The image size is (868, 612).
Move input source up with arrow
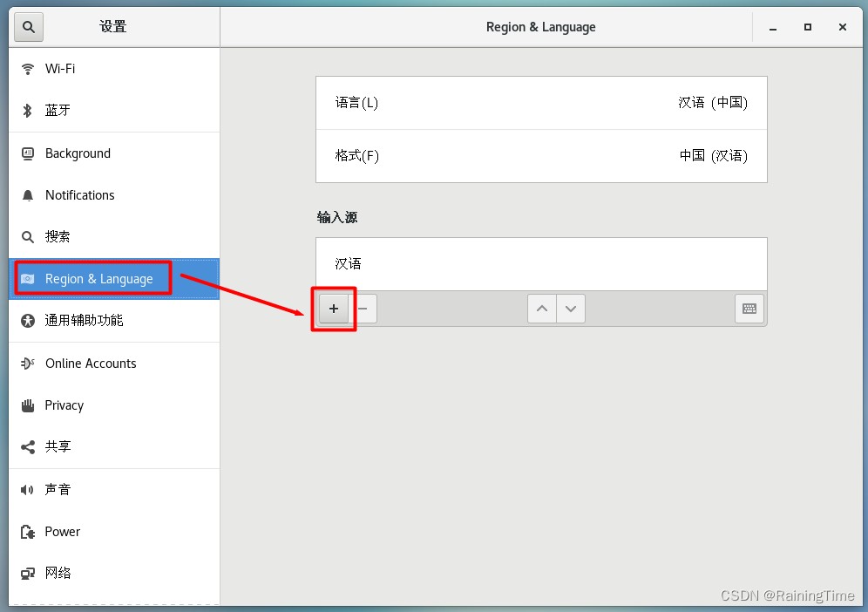pyautogui.click(x=542, y=309)
